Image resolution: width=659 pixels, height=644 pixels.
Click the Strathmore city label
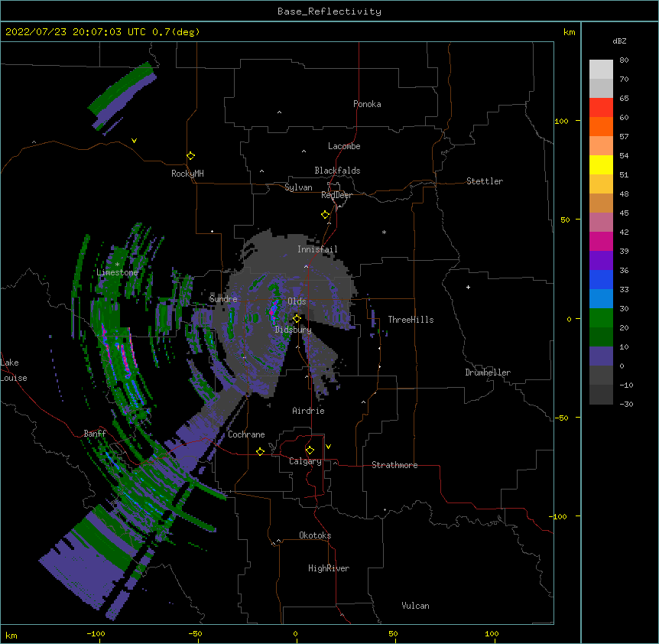click(394, 465)
